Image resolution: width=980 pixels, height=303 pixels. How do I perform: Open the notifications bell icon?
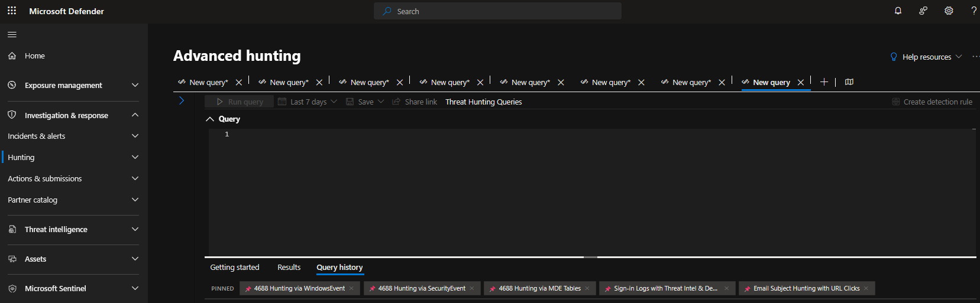[898, 11]
